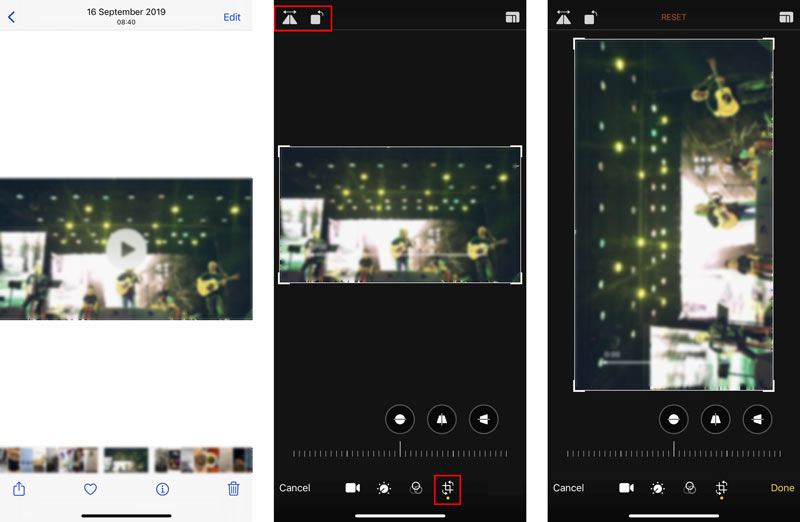Delete the video with the trash icon
This screenshot has height=522, width=800.
point(234,489)
